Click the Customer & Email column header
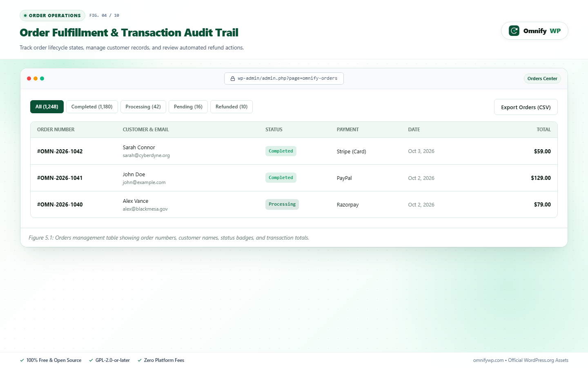Image resolution: width=588 pixels, height=368 pixels. click(x=146, y=130)
